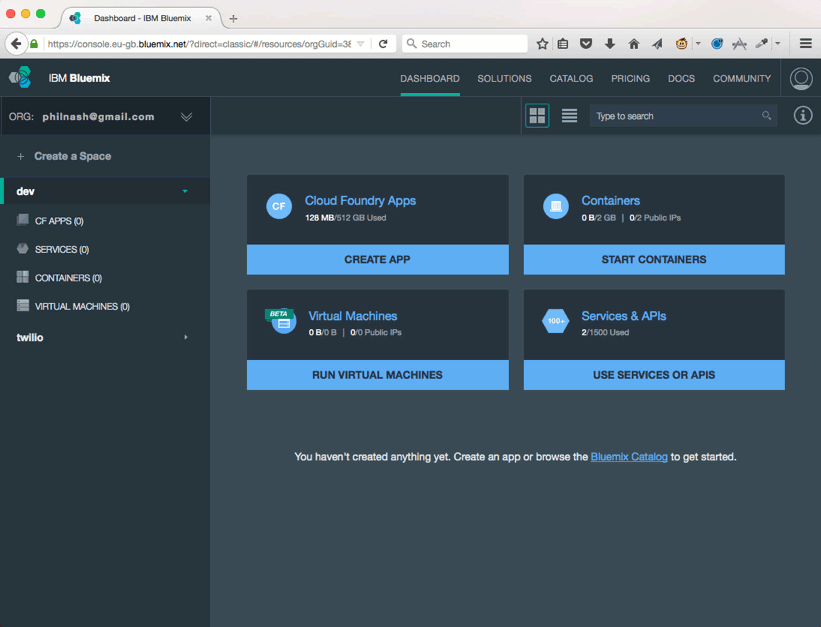Click the SERVICES sidebar hexagon icon
The image size is (821, 627).
pyautogui.click(x=23, y=248)
